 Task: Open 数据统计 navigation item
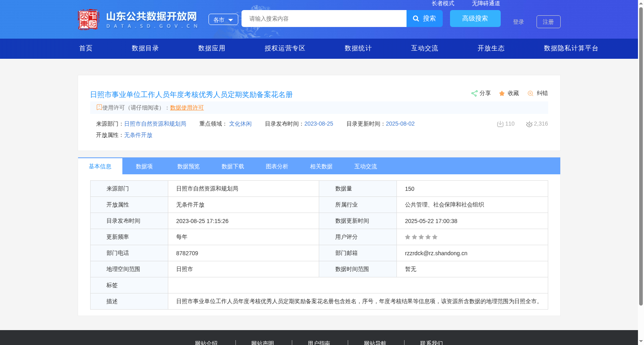358,48
